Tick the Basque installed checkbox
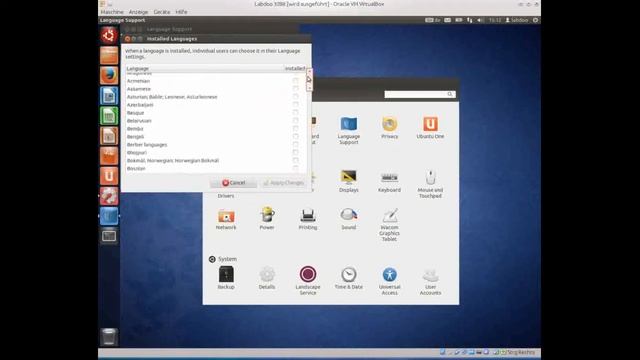Screen dimensions: 640x360 click(296, 113)
